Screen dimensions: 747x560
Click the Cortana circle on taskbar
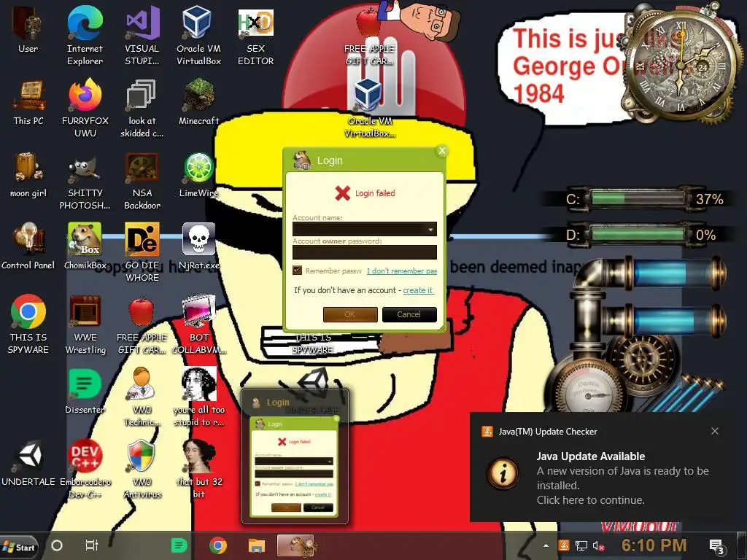57,545
